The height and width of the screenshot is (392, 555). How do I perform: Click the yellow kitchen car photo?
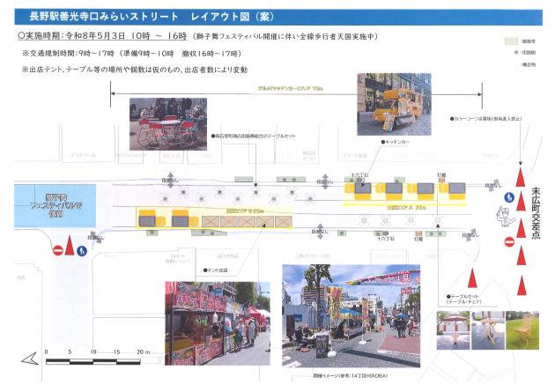(396, 103)
